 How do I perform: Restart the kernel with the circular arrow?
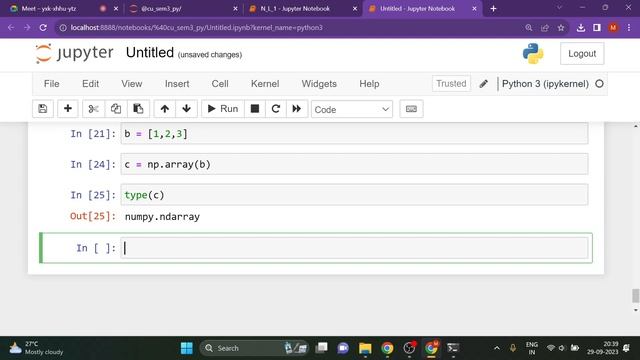click(276, 109)
